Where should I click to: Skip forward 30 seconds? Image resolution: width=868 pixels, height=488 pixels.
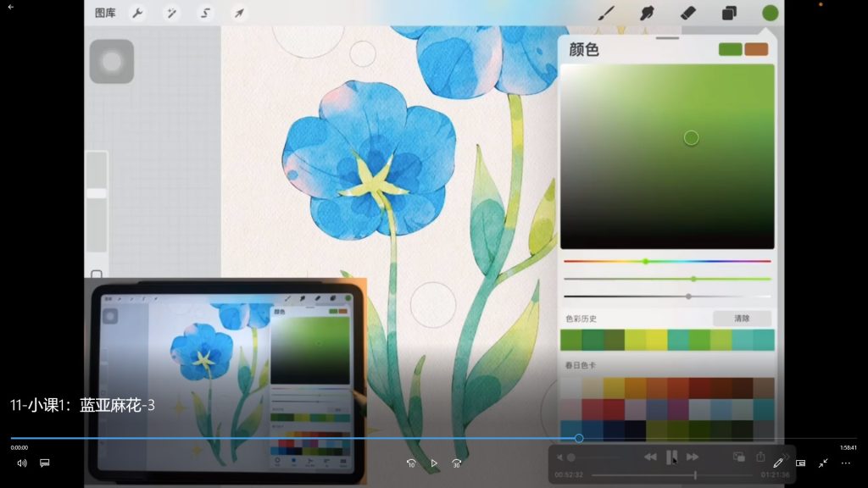coord(457,463)
